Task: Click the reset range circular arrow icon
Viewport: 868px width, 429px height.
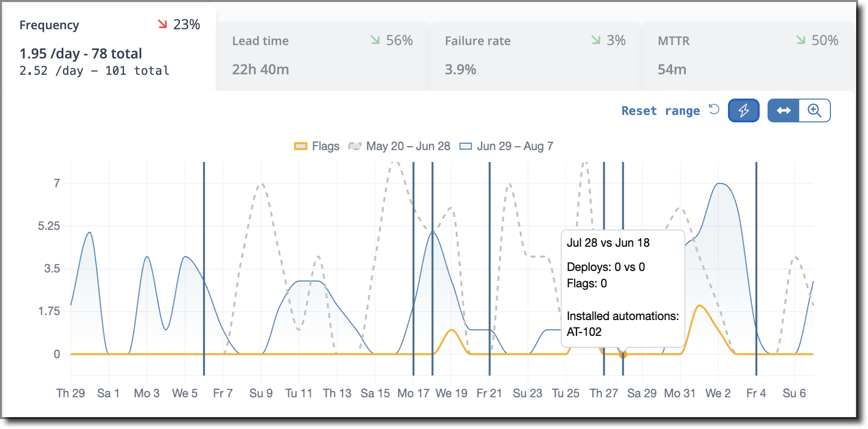Action: pos(714,109)
